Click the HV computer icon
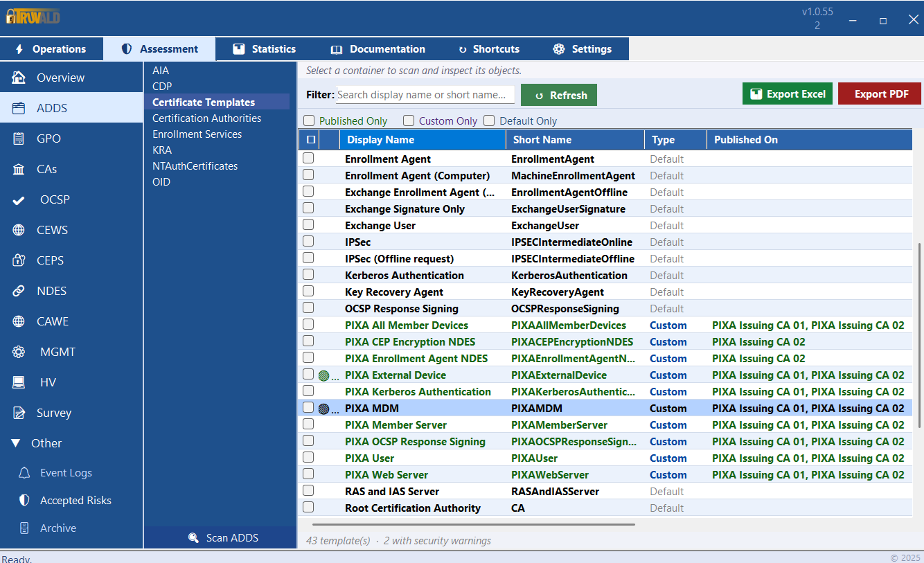Viewport: 924px width, 563px height. pyautogui.click(x=19, y=382)
